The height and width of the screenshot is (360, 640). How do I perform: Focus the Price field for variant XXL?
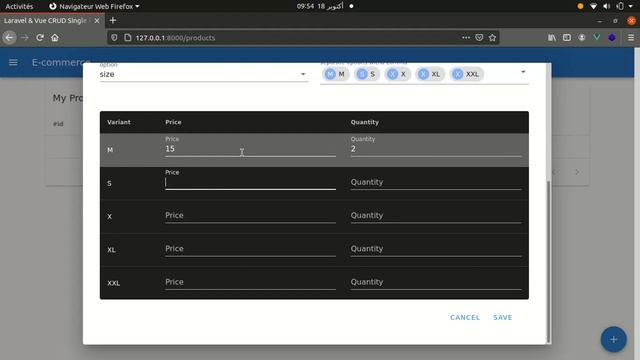[x=250, y=282]
